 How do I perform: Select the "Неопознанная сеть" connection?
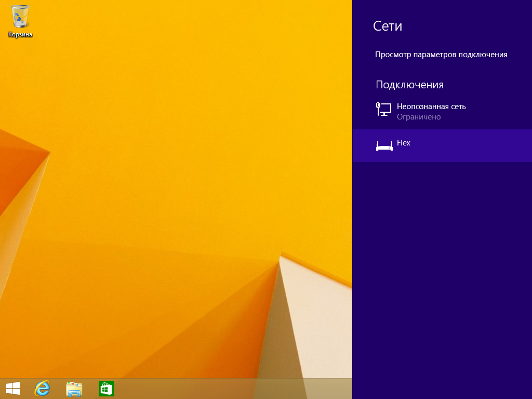(x=442, y=111)
